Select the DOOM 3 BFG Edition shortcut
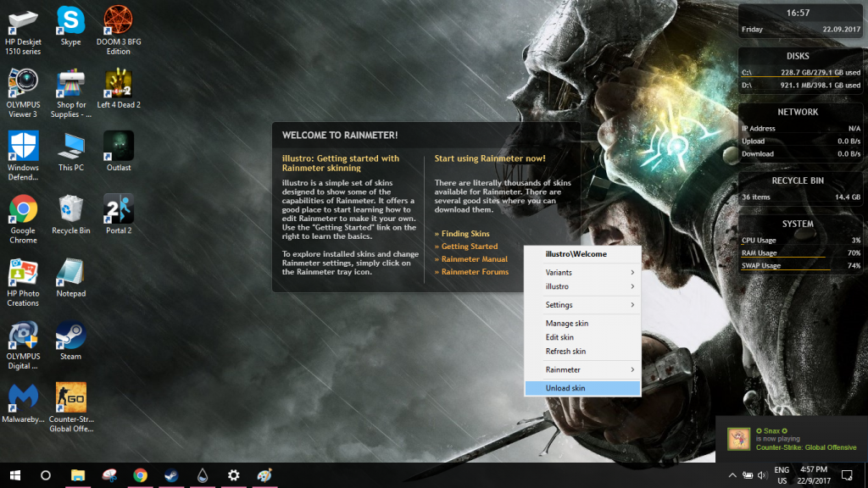 [x=119, y=31]
